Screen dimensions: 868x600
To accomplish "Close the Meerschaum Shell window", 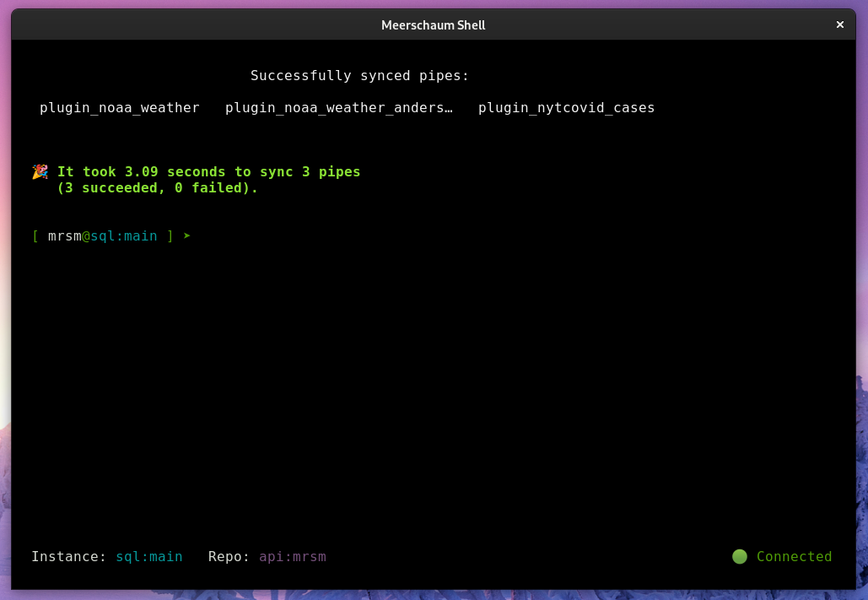I will click(840, 24).
